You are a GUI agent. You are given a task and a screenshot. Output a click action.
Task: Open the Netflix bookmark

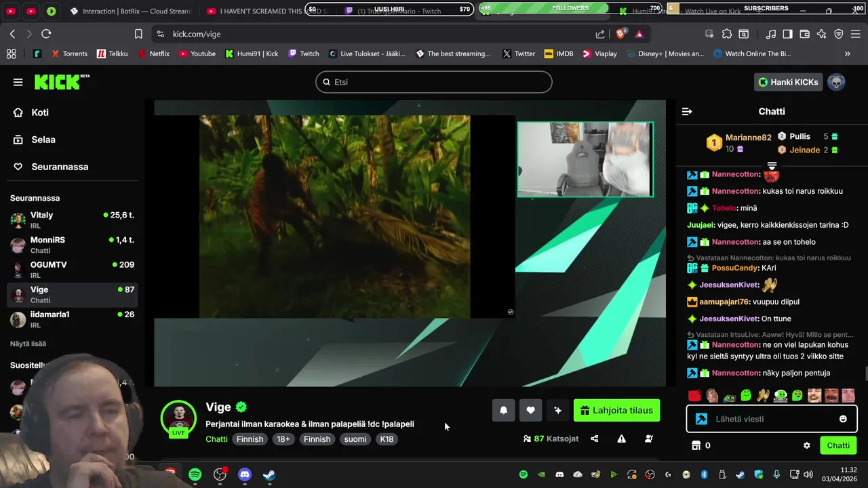tap(155, 54)
